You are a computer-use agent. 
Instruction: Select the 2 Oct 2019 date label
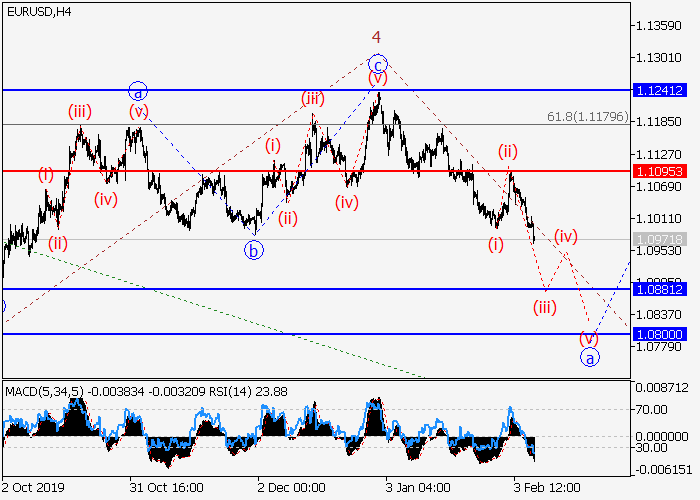tap(33, 486)
